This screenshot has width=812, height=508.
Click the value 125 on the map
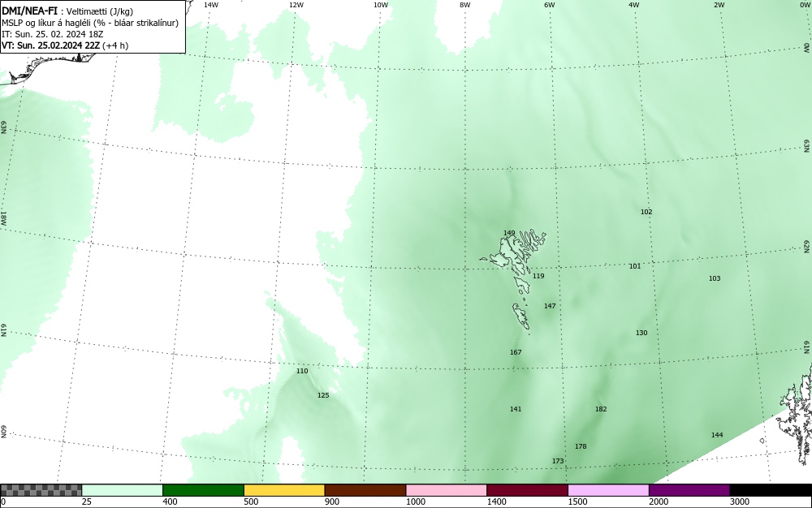[323, 396]
